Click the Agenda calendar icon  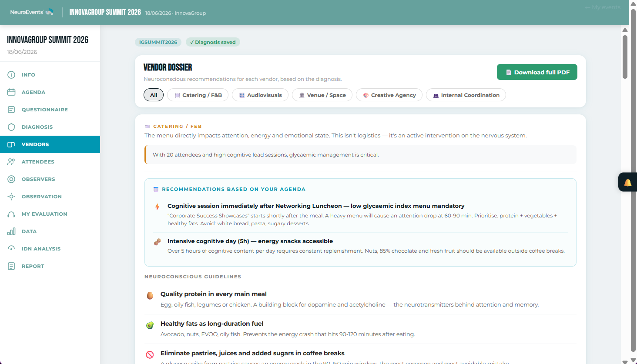(x=11, y=92)
